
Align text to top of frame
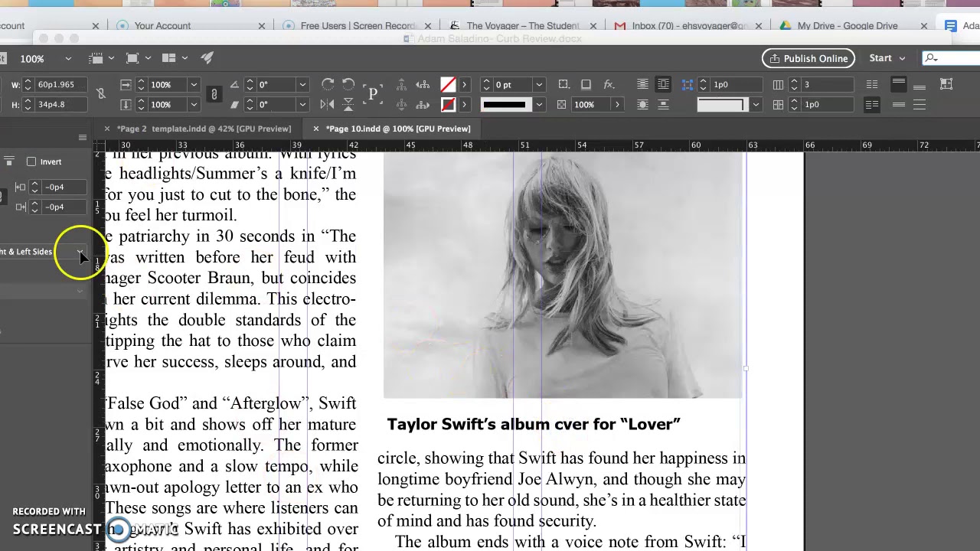point(899,84)
